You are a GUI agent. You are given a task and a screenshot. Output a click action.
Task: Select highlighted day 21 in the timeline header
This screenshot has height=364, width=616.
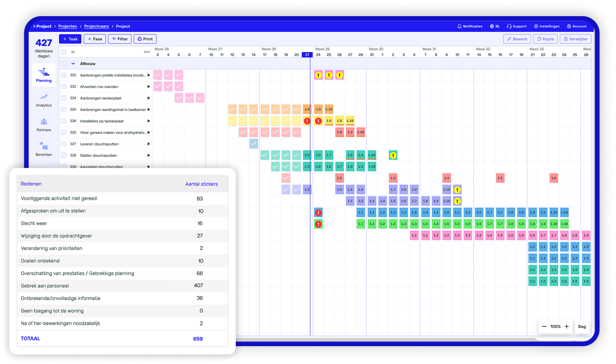pos(307,55)
